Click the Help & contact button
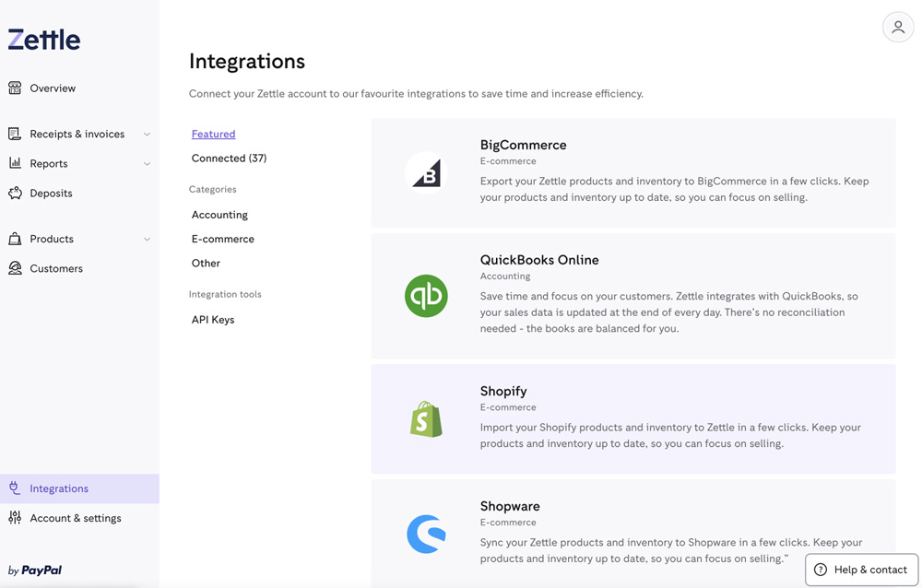This screenshot has height=588, width=922. click(x=861, y=570)
